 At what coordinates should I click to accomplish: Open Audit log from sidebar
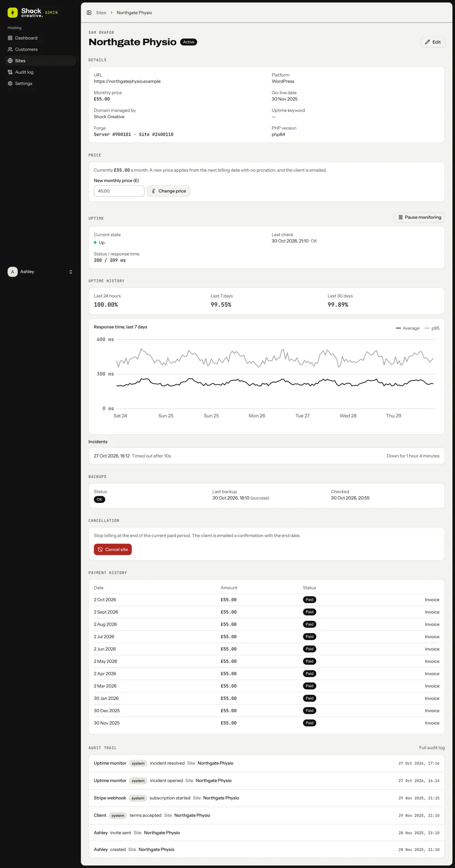pyautogui.click(x=41, y=72)
